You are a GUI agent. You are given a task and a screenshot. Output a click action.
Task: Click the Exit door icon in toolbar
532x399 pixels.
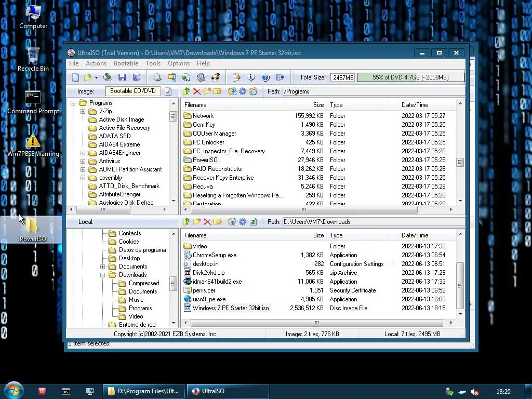(280, 77)
